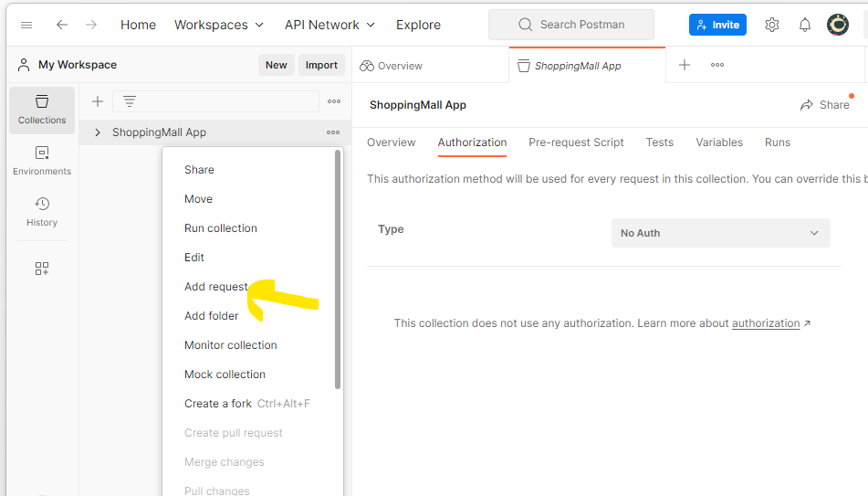
Task: Open the Environments sidebar section
Action: point(41,161)
